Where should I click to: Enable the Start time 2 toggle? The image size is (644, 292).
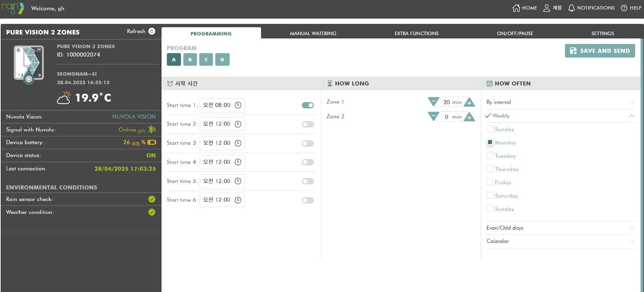308,124
